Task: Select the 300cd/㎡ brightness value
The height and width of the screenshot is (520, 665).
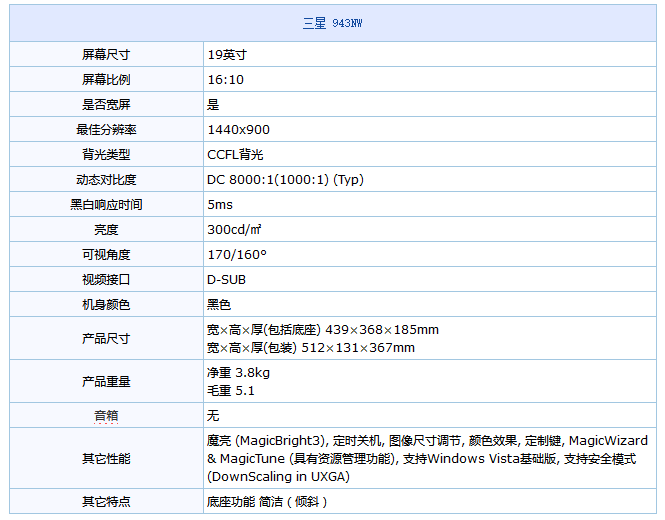Action: [x=234, y=229]
